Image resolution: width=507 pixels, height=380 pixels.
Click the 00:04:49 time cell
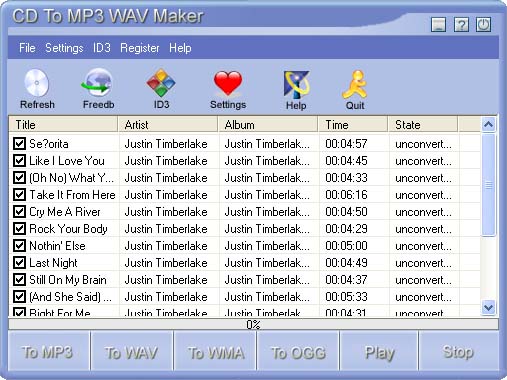point(346,263)
